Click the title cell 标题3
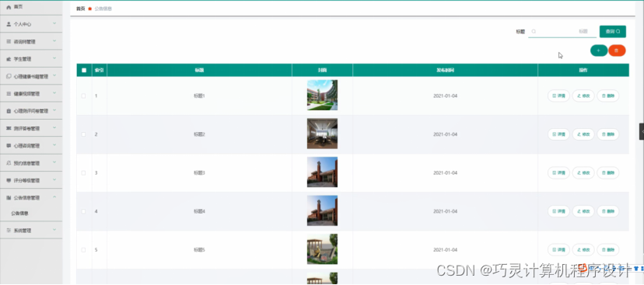The height and width of the screenshot is (285, 644). click(199, 172)
